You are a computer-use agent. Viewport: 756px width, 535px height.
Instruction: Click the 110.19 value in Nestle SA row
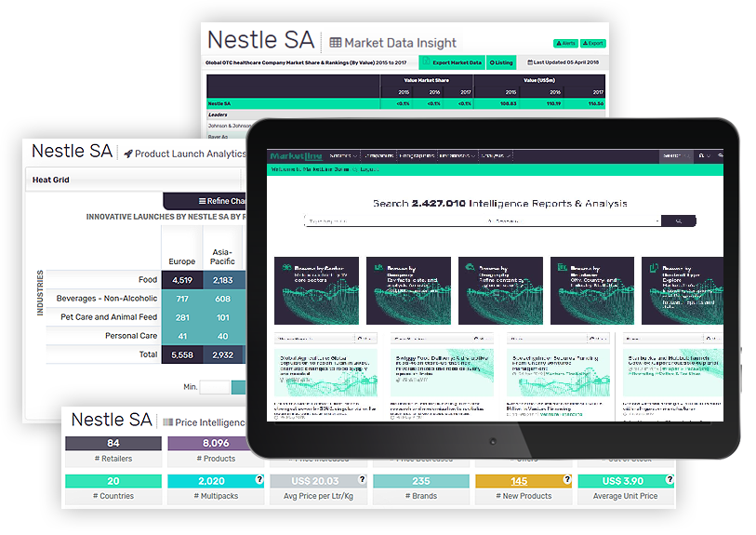553,103
